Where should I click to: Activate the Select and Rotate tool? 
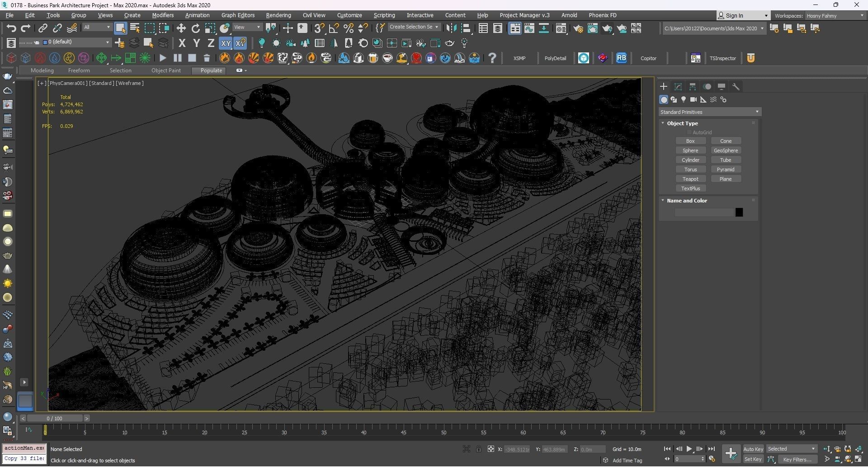pos(195,28)
